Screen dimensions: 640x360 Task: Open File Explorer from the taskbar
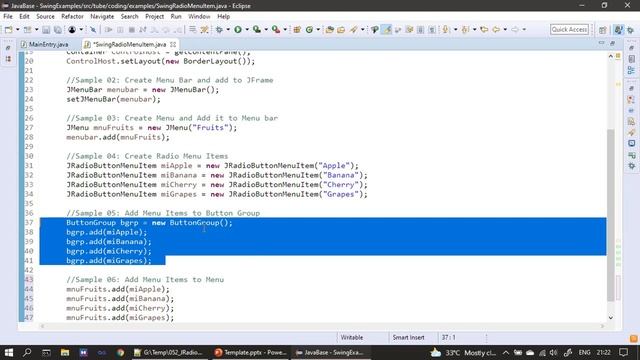(x=65, y=352)
